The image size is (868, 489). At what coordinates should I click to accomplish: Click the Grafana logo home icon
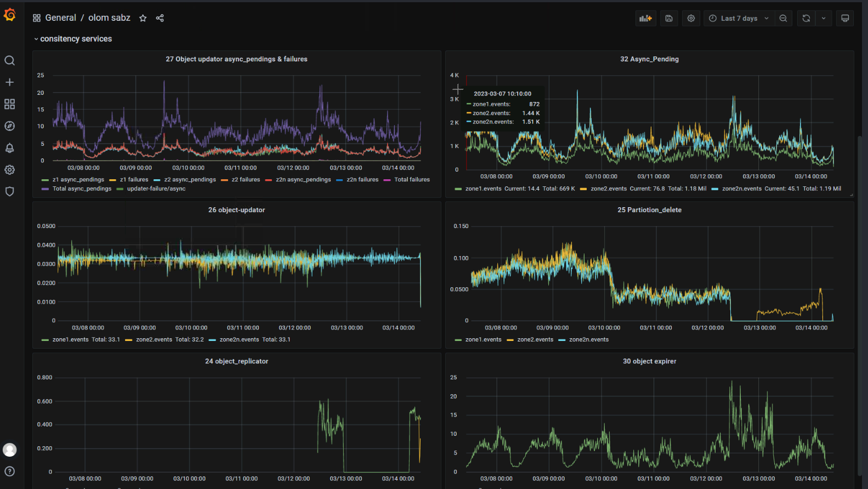click(10, 15)
